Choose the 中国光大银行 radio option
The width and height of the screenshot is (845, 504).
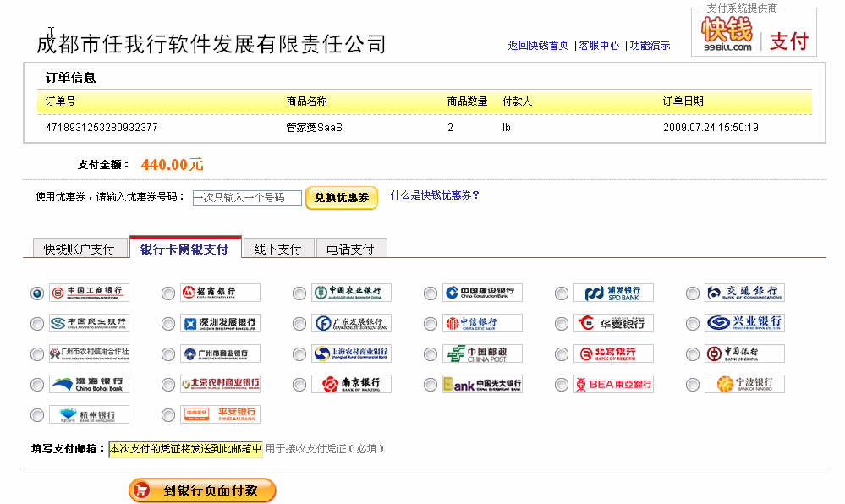(x=430, y=385)
